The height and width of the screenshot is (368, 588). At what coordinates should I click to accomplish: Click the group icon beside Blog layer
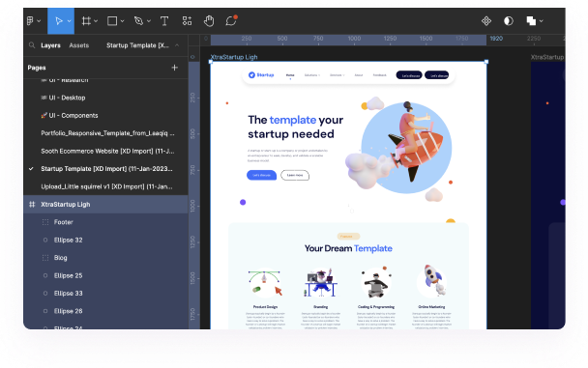point(45,258)
